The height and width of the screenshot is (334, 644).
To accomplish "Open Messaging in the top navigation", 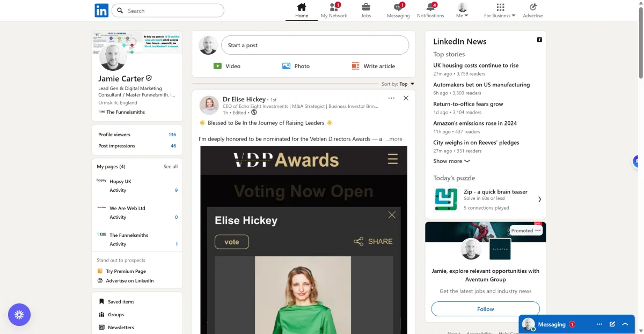I will coord(398,11).
